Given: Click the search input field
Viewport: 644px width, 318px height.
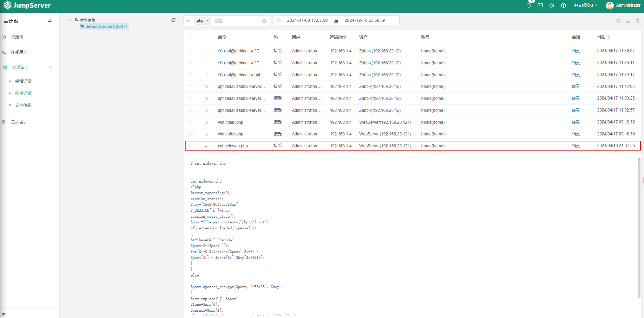Looking at the screenshot, I should (236, 21).
